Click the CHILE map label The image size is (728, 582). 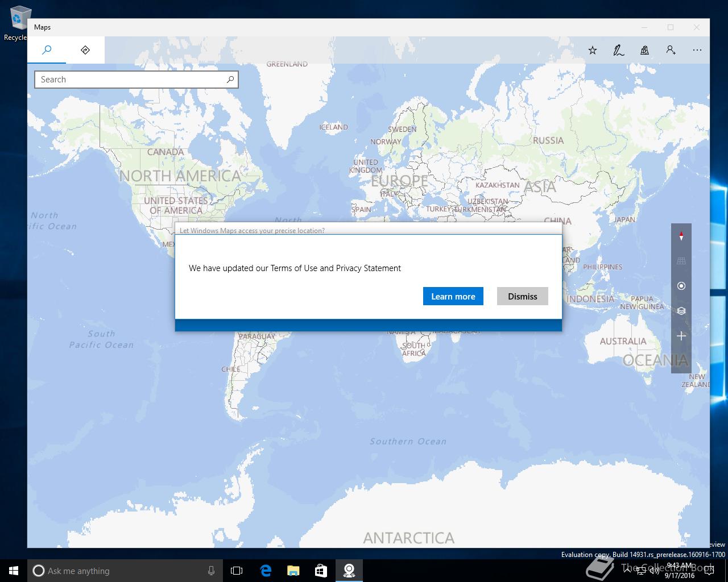tap(230, 369)
